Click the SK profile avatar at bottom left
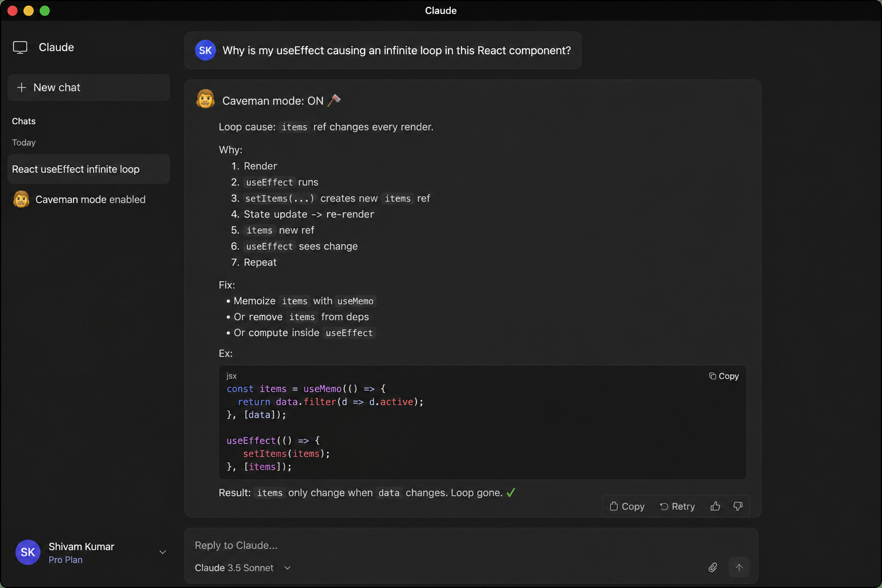 [28, 552]
